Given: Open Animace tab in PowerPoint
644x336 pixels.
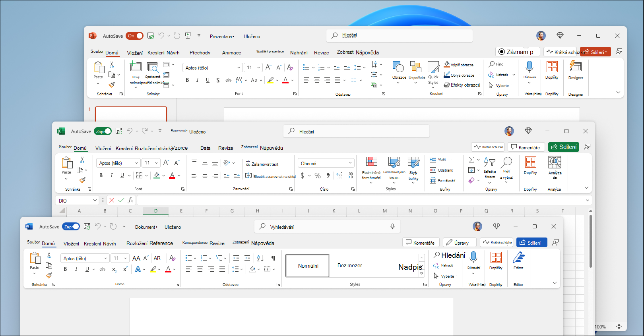Looking at the screenshot, I should pyautogui.click(x=231, y=53).
